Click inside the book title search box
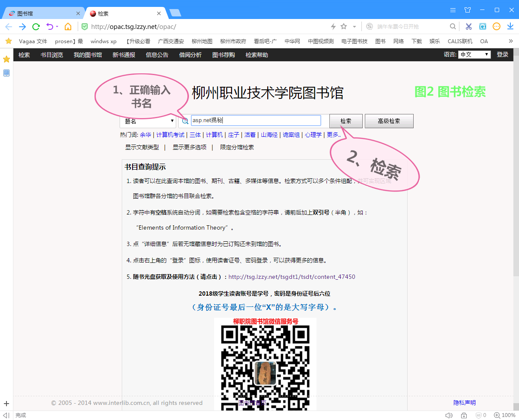Viewport: 519px width, 420px height. pos(256,120)
